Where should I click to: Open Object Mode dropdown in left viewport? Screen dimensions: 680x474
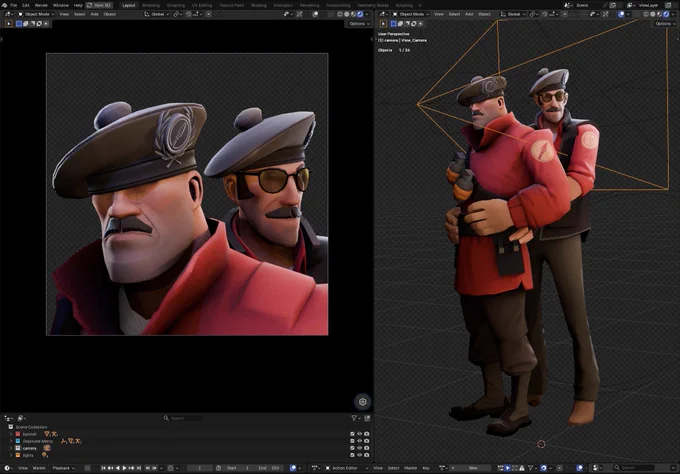tap(36, 14)
